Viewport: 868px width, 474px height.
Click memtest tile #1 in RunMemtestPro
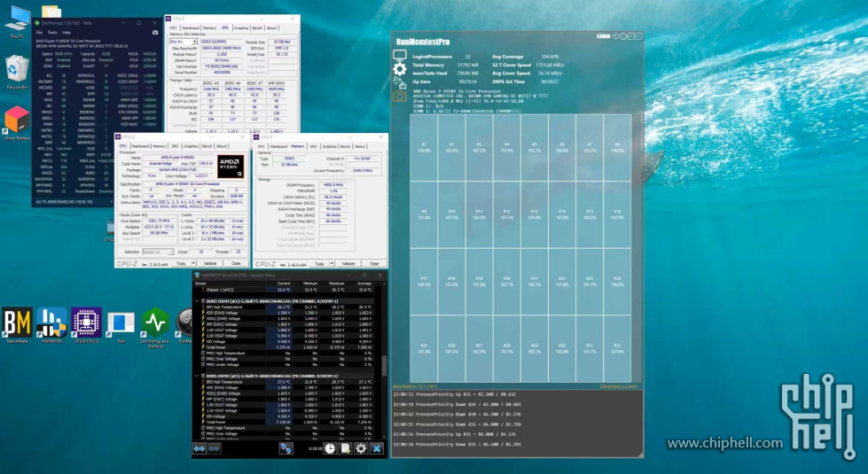(x=424, y=147)
